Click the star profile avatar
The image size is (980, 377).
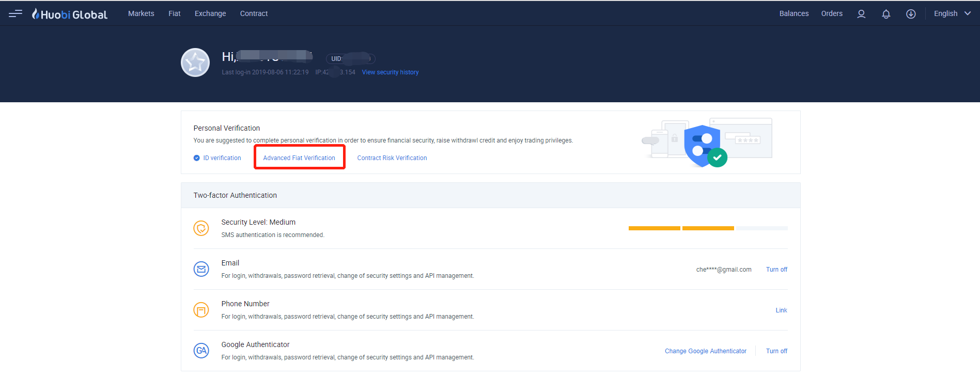pyautogui.click(x=195, y=62)
